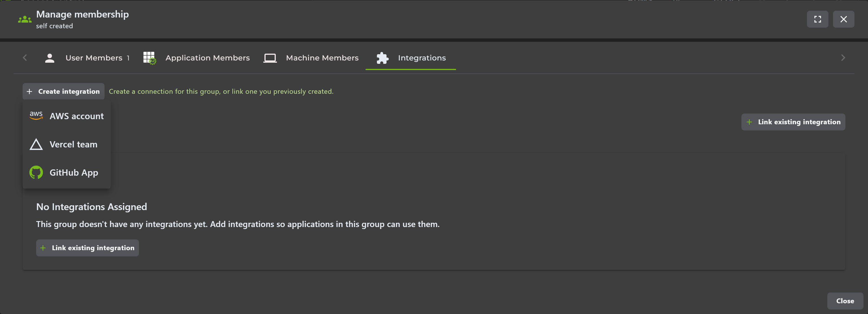This screenshot has width=868, height=314.
Task: Click the Close button at bottom
Action: 845,301
